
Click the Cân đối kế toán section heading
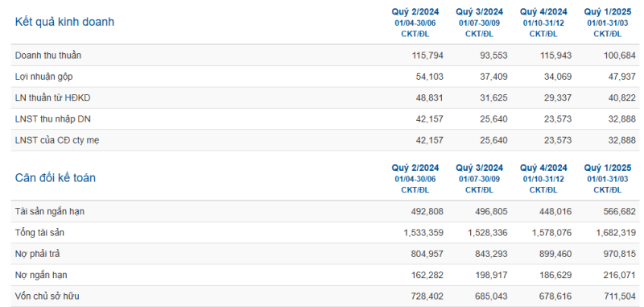click(x=56, y=178)
